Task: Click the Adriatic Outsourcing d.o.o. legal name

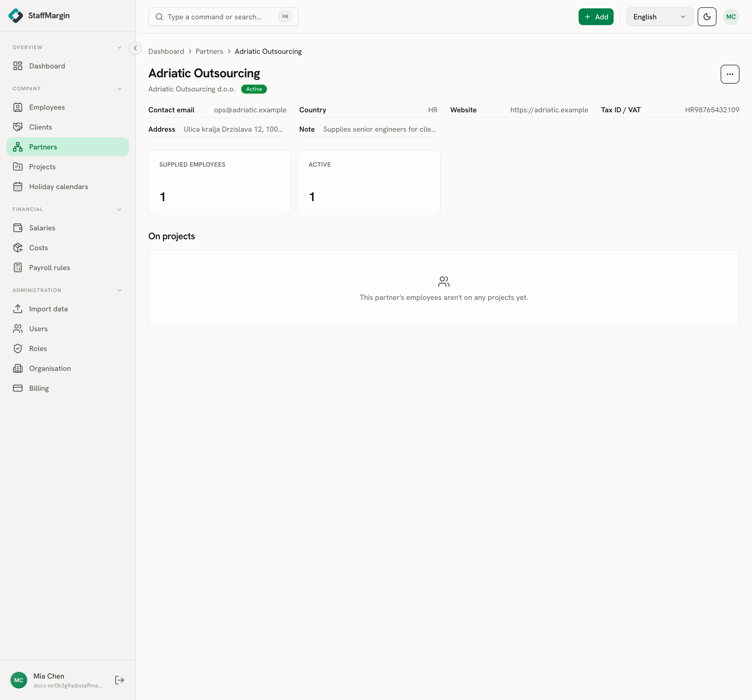Action: pyautogui.click(x=191, y=89)
